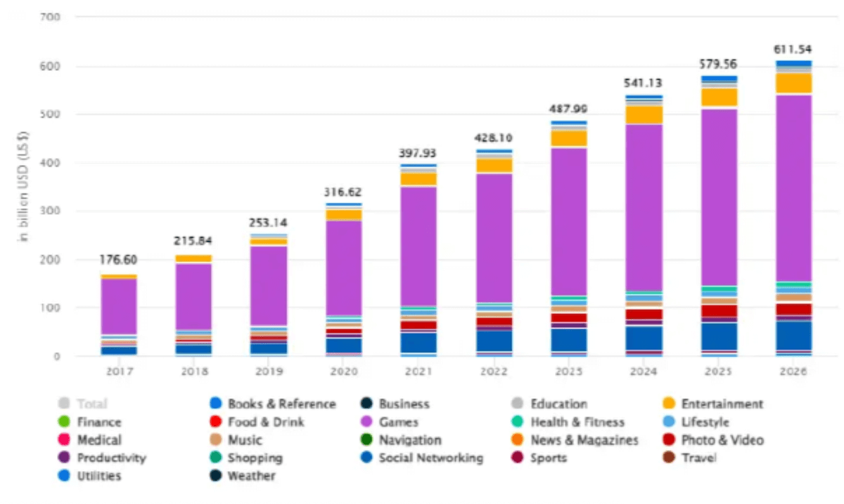This screenshot has height=504, width=844.
Task: Toggle the Games legend series
Action: coord(398,422)
